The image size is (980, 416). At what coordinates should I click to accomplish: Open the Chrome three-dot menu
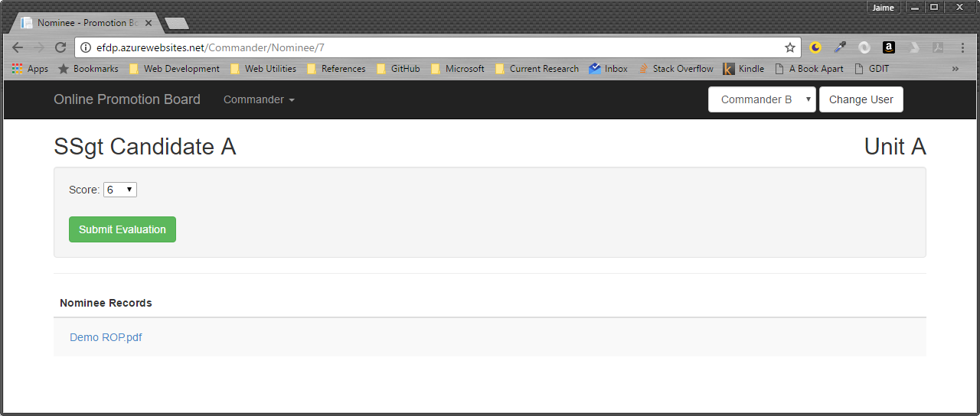point(962,47)
